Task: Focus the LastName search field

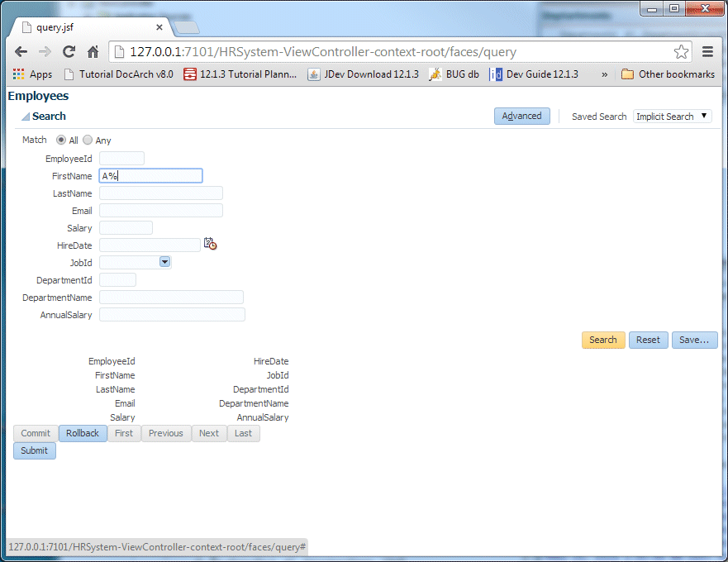Action: point(161,193)
